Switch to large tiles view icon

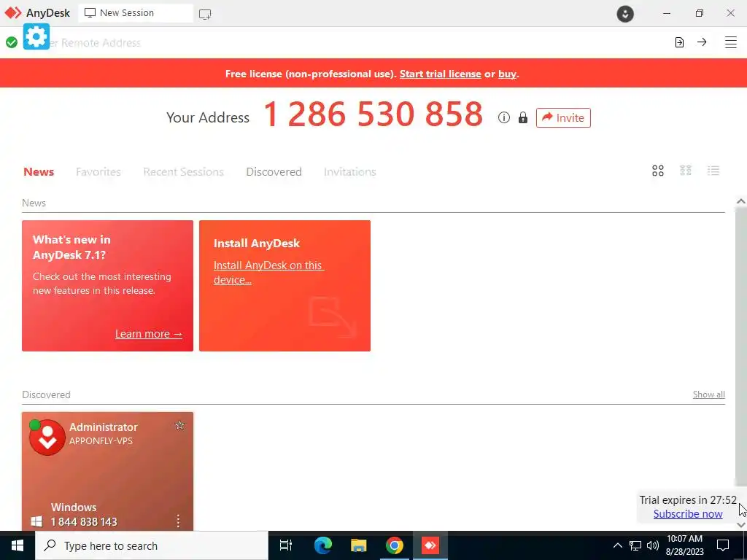658,171
